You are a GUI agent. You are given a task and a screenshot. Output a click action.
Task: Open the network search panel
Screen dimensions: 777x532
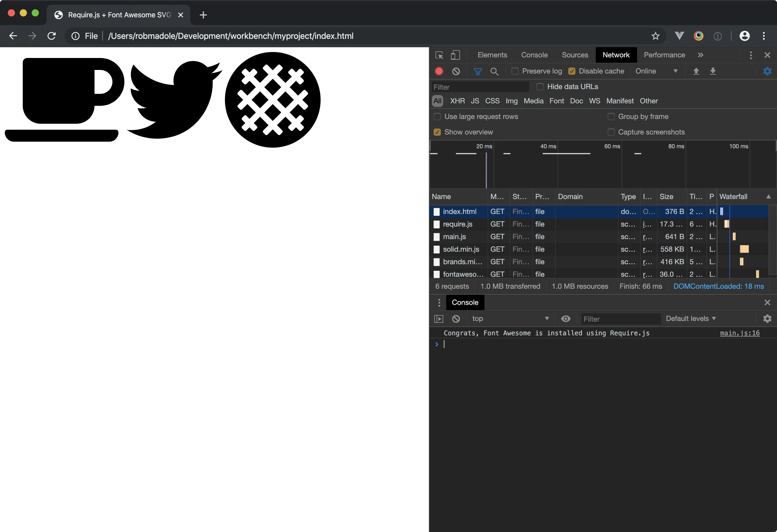pyautogui.click(x=494, y=71)
